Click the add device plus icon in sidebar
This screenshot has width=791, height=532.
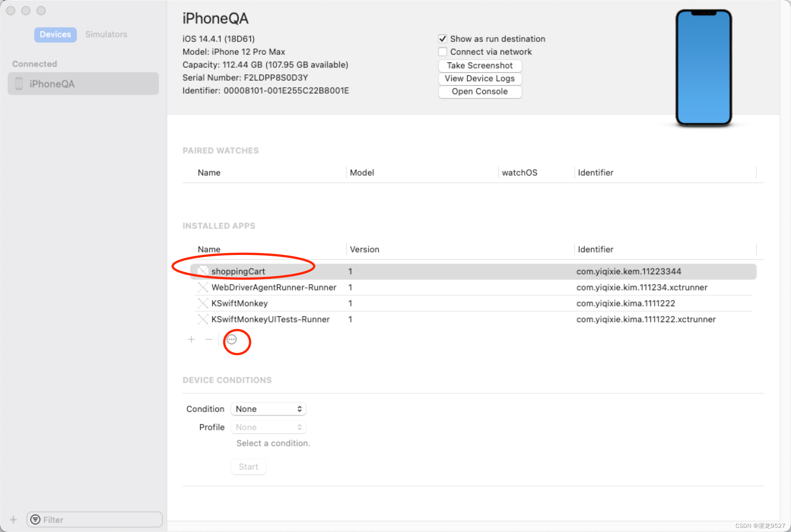tap(13, 519)
